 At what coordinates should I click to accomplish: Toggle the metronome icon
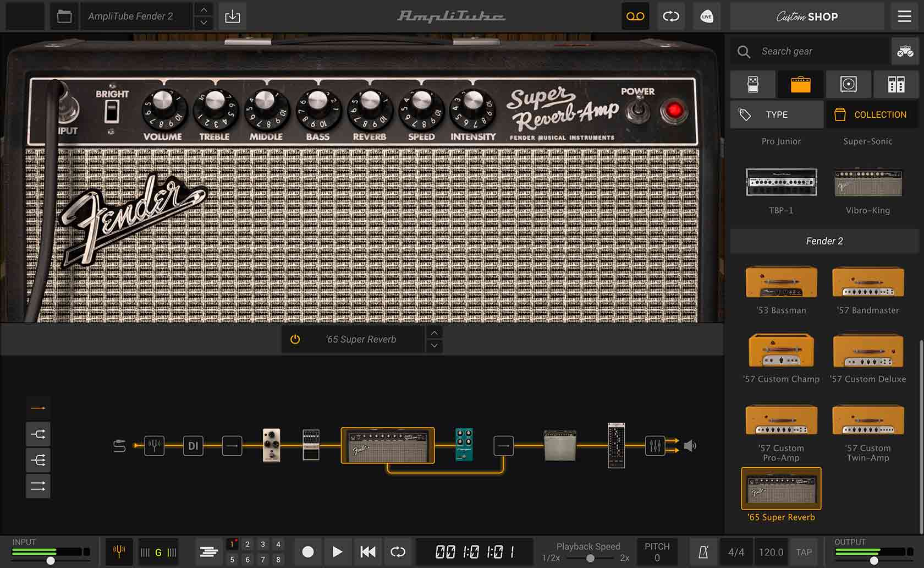[x=703, y=552]
